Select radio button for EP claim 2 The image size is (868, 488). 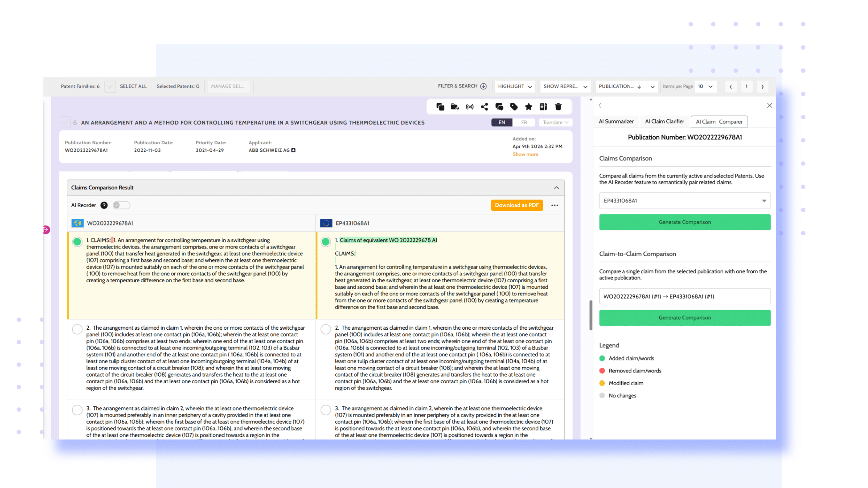point(325,329)
